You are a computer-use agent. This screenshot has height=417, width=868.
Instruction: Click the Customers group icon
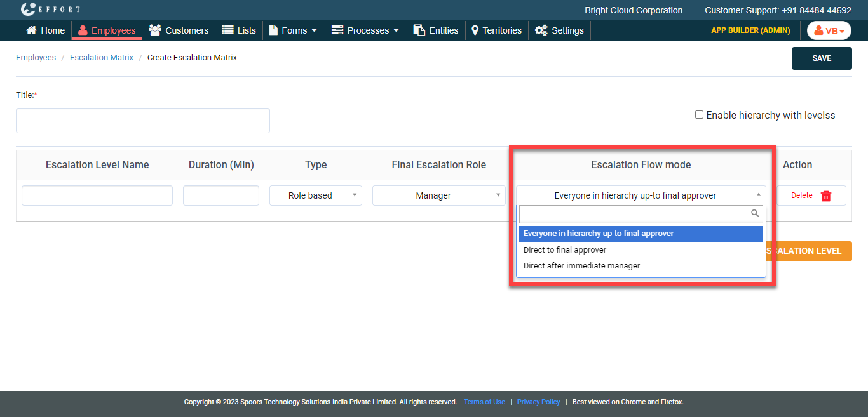click(154, 30)
